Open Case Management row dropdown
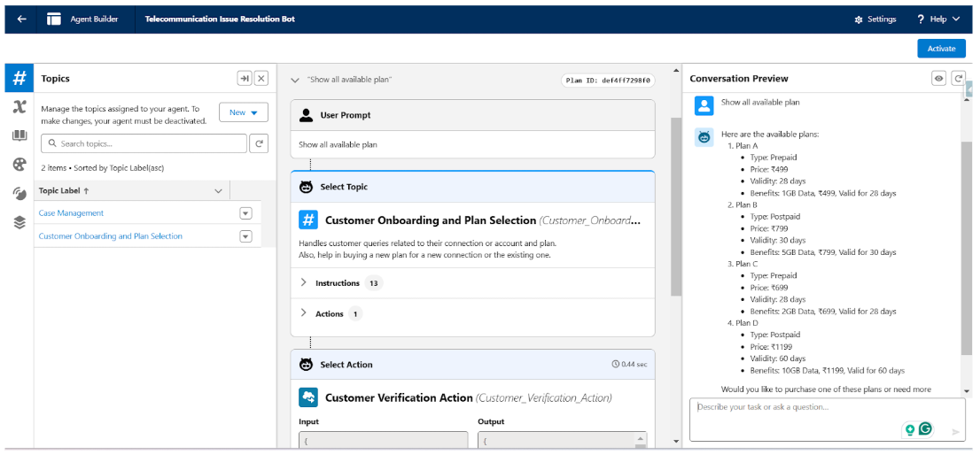The width and height of the screenshot is (980, 455). point(245,213)
